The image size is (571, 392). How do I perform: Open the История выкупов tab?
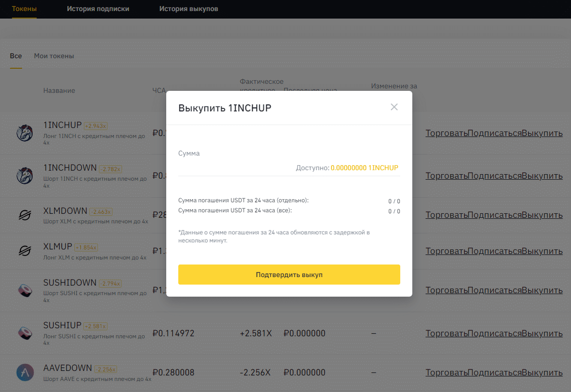tap(188, 9)
